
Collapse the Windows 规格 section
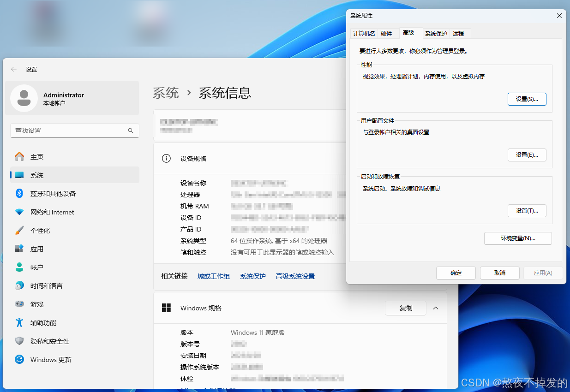click(435, 308)
